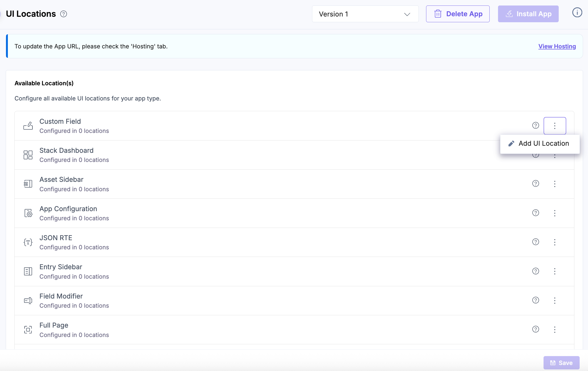Open three-dot menu for App Configuration

tap(555, 213)
